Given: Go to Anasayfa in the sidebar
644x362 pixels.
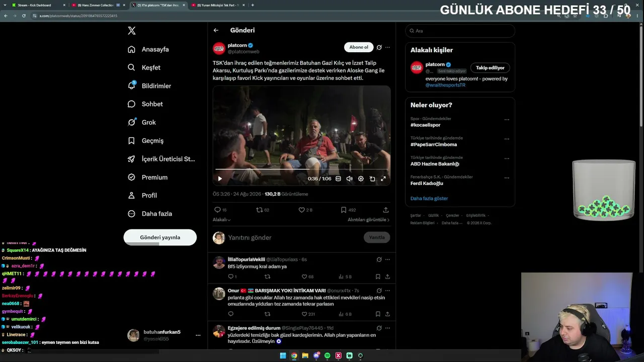Looking at the screenshot, I should 148,49.
